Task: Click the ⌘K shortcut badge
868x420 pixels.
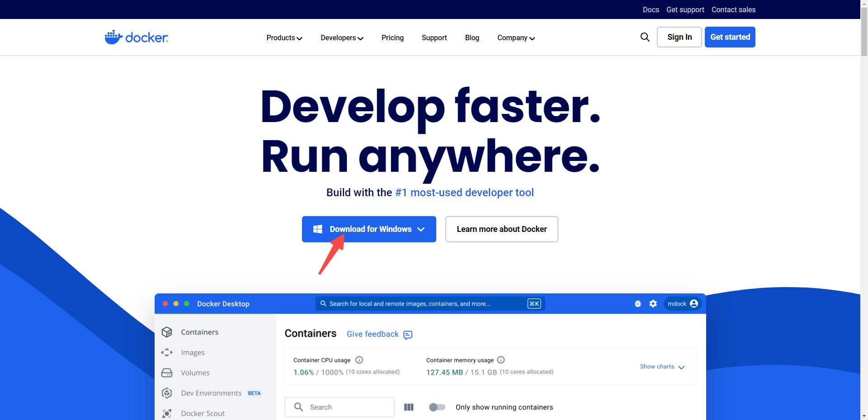Action: coord(534,304)
